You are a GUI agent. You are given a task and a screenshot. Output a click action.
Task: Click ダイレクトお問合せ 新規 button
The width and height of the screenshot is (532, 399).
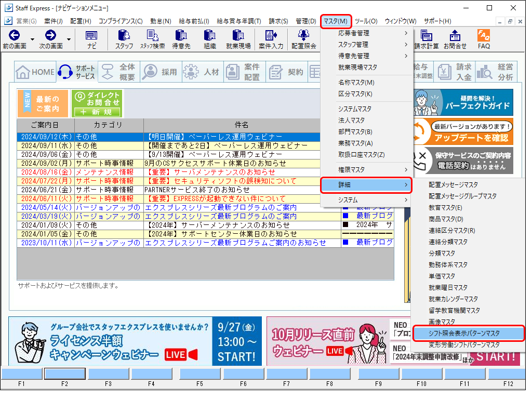[97, 103]
